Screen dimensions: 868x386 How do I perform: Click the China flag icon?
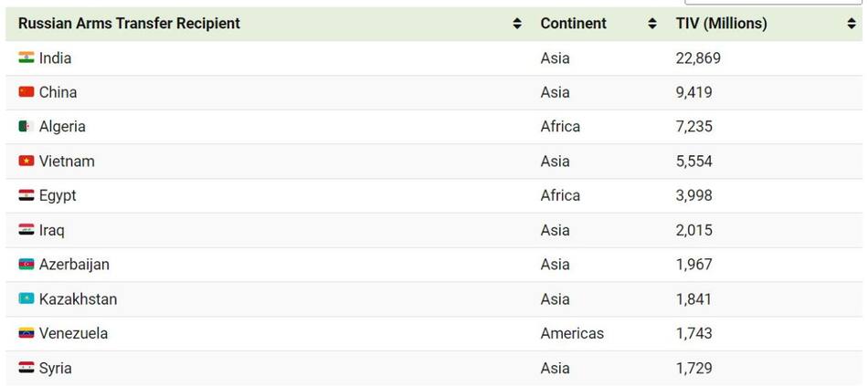click(x=26, y=92)
